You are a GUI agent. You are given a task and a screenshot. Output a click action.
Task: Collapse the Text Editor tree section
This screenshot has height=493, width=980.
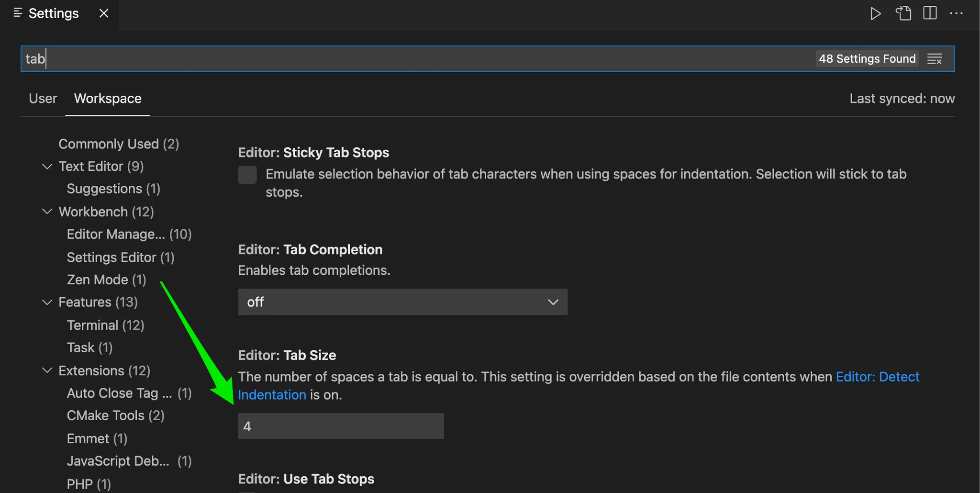coord(47,167)
